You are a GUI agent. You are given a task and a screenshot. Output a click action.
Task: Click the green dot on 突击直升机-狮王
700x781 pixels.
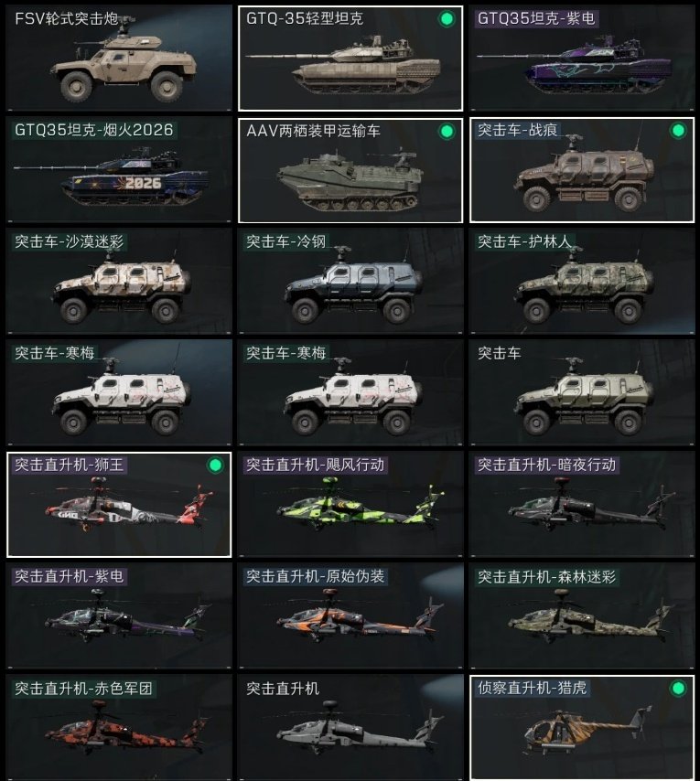point(215,465)
